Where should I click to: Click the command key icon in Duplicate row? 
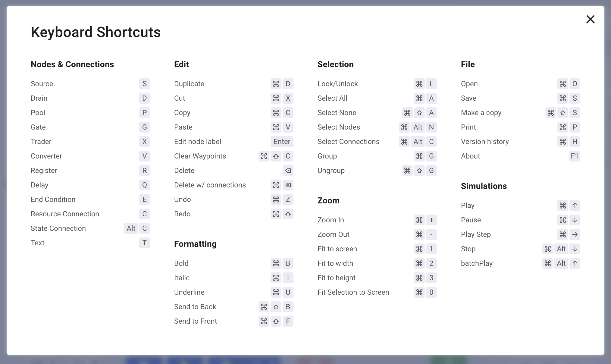point(276,84)
